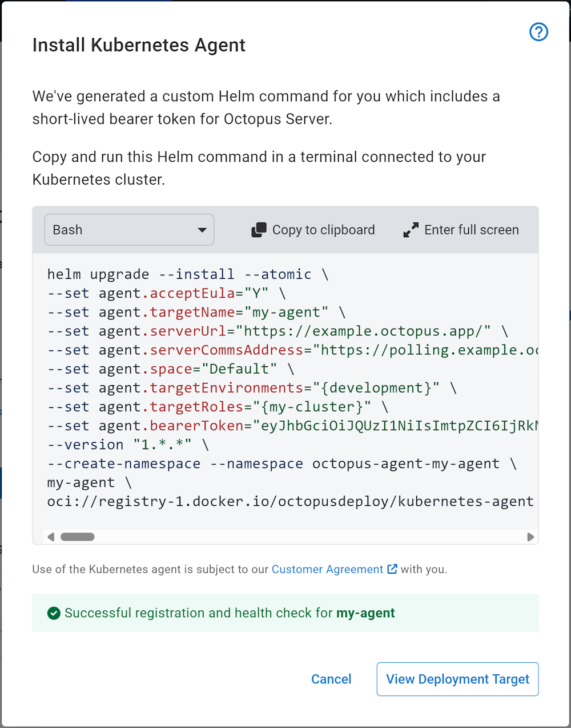Viewport: 571px width, 728px height.
Task: Click the right scroll arrow below the command
Action: pyautogui.click(x=530, y=537)
